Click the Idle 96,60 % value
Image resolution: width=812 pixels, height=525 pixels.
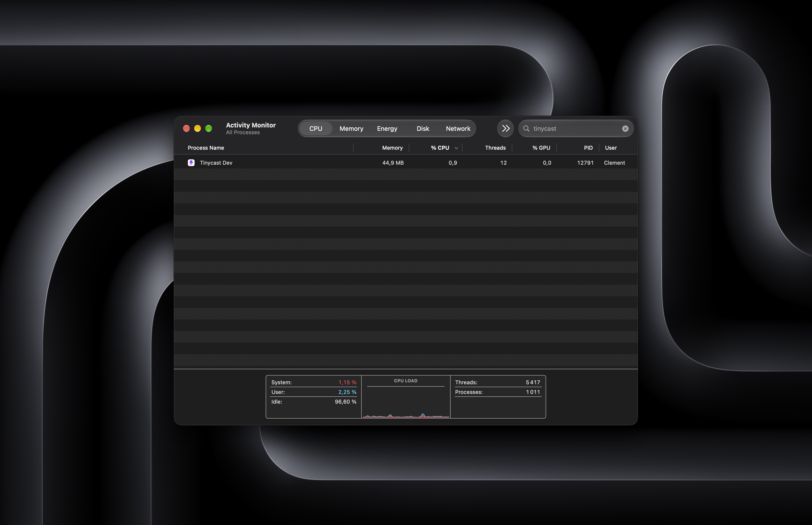coord(345,402)
